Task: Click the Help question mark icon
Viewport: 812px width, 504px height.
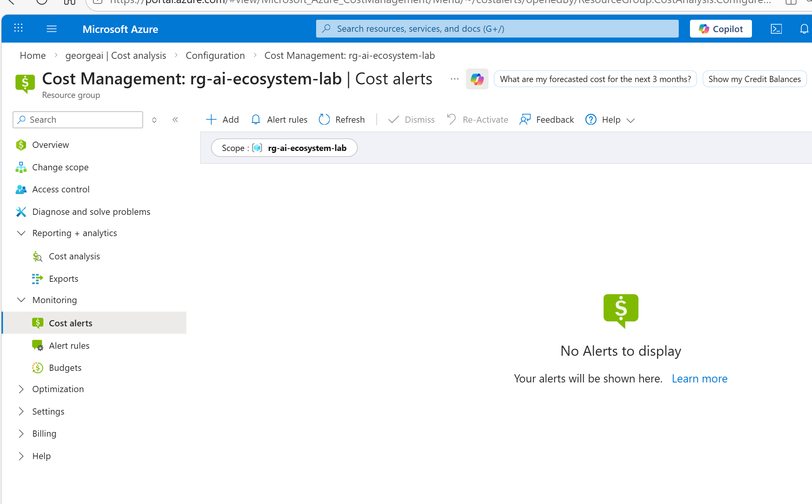Action: pyautogui.click(x=591, y=120)
